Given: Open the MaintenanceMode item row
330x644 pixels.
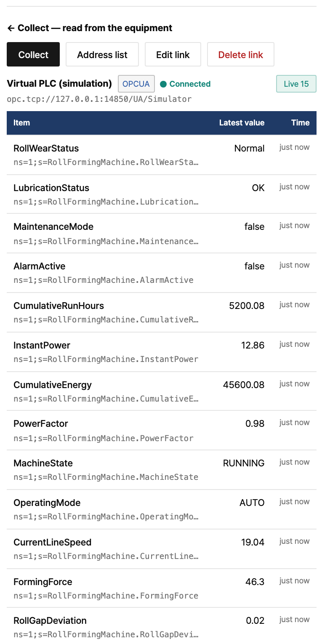Looking at the screenshot, I should coord(162,233).
